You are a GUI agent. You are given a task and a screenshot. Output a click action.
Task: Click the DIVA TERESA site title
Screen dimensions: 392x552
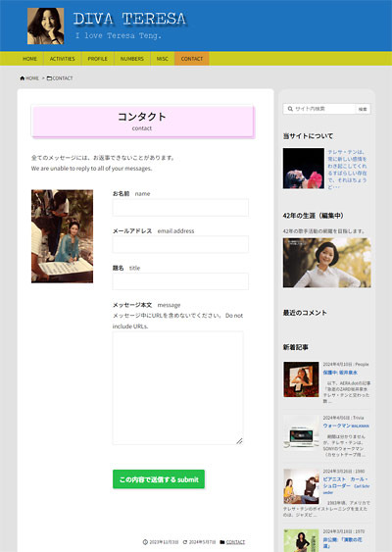coord(129,19)
